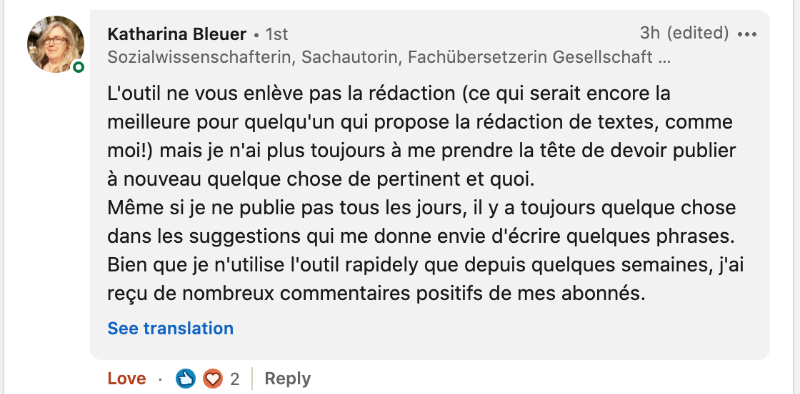Open the three-dot comment options menu
800x394 pixels.
(747, 34)
